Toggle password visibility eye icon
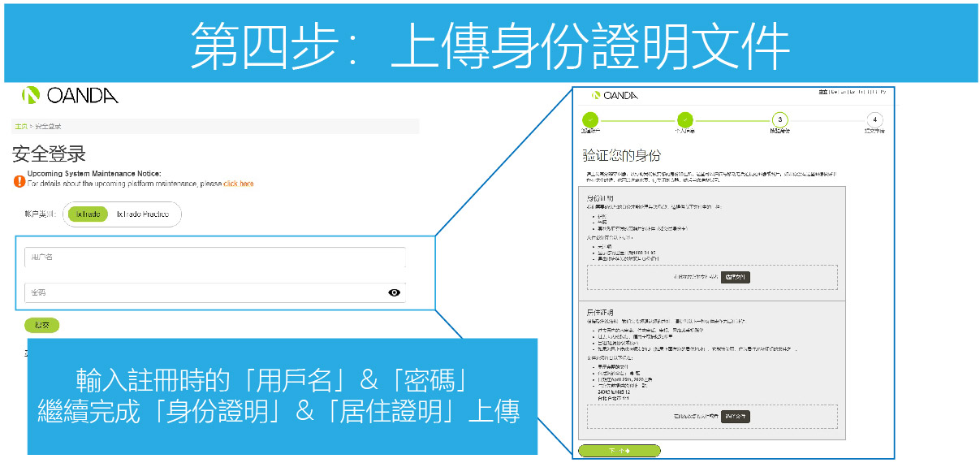Viewport: 980px width, 463px height. 395,292
